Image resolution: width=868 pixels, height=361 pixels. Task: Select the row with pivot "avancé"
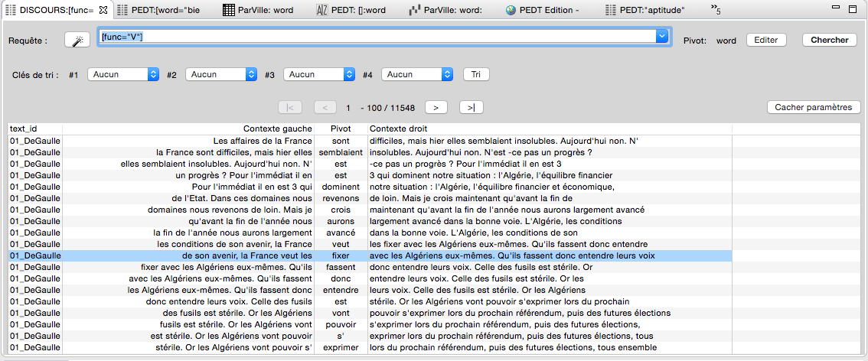tap(370, 233)
